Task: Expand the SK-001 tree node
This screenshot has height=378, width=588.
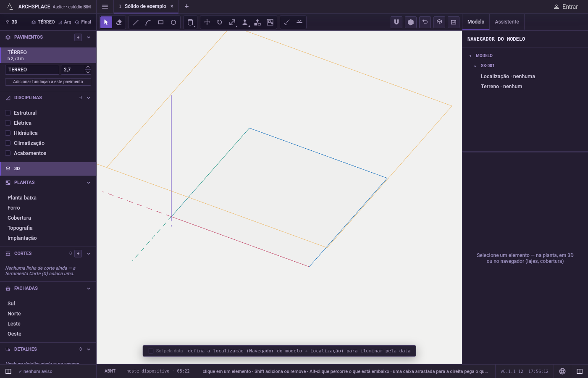Action: (x=475, y=66)
